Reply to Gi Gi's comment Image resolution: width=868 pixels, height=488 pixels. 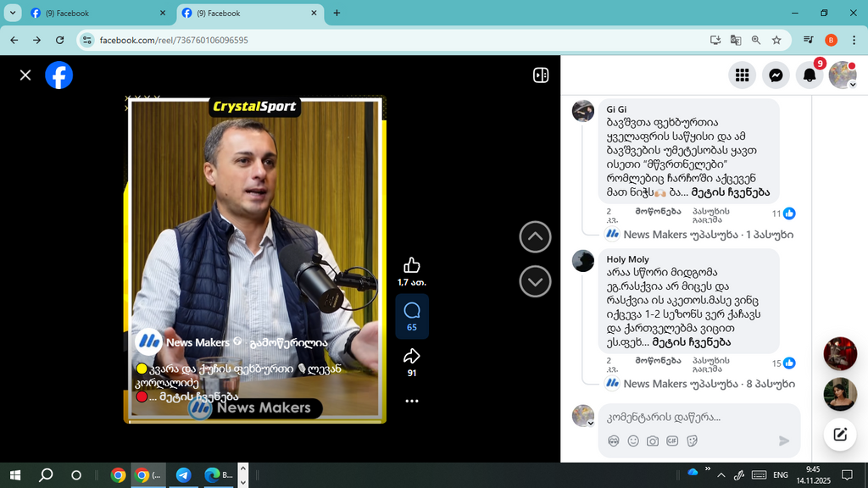click(711, 215)
